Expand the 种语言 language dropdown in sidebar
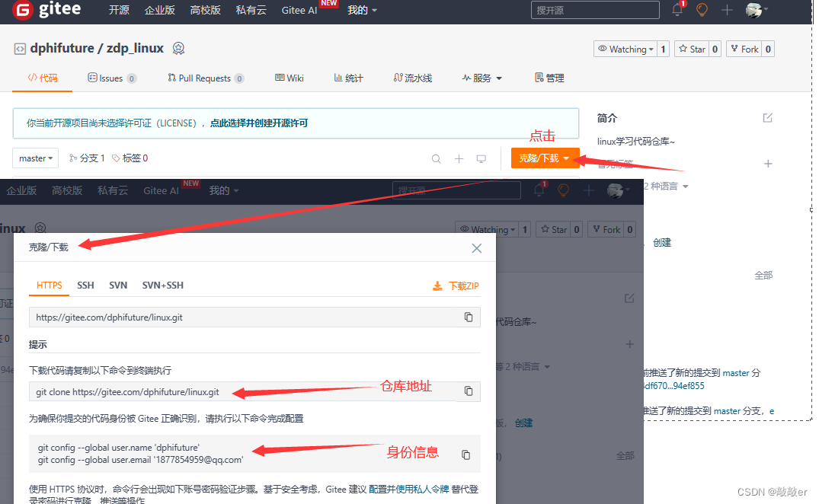819x504 pixels. pyautogui.click(x=666, y=187)
